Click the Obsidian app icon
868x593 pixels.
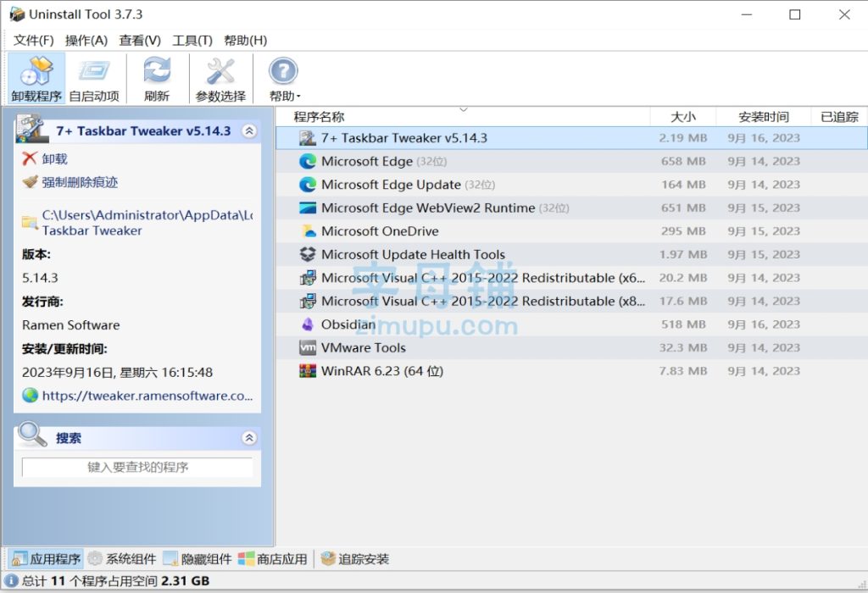pyautogui.click(x=307, y=324)
